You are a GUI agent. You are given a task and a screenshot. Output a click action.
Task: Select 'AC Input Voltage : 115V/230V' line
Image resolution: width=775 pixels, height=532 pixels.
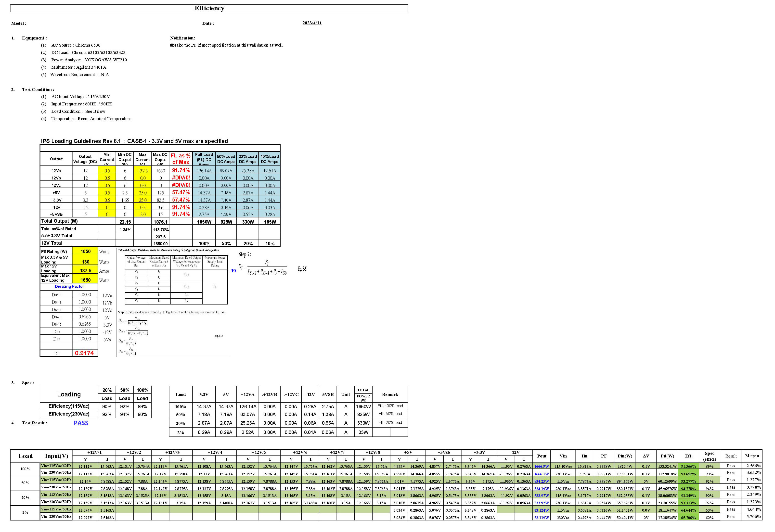pyautogui.click(x=80, y=97)
